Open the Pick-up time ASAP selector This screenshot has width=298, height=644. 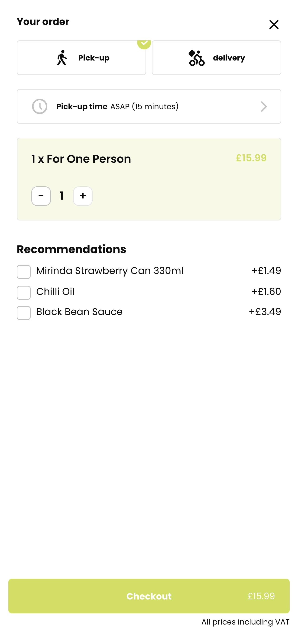(x=149, y=106)
